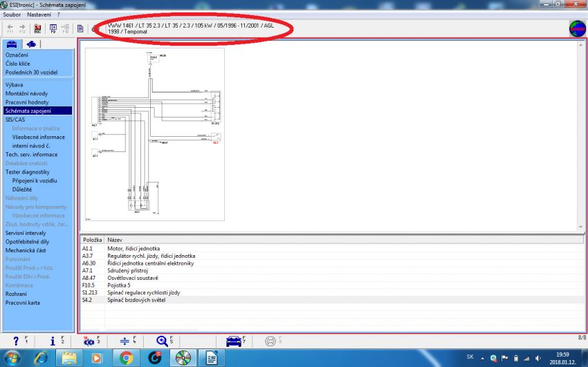Viewport: 588px width, 367px height.
Task: Click the wiring diagram thumbnail
Action: point(155,134)
